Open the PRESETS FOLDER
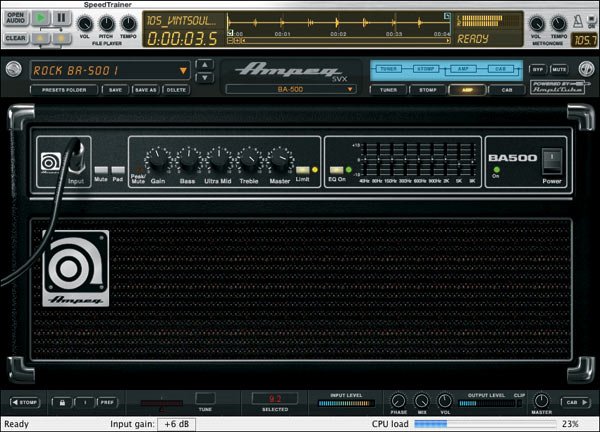The height and width of the screenshot is (432, 600). [64, 90]
